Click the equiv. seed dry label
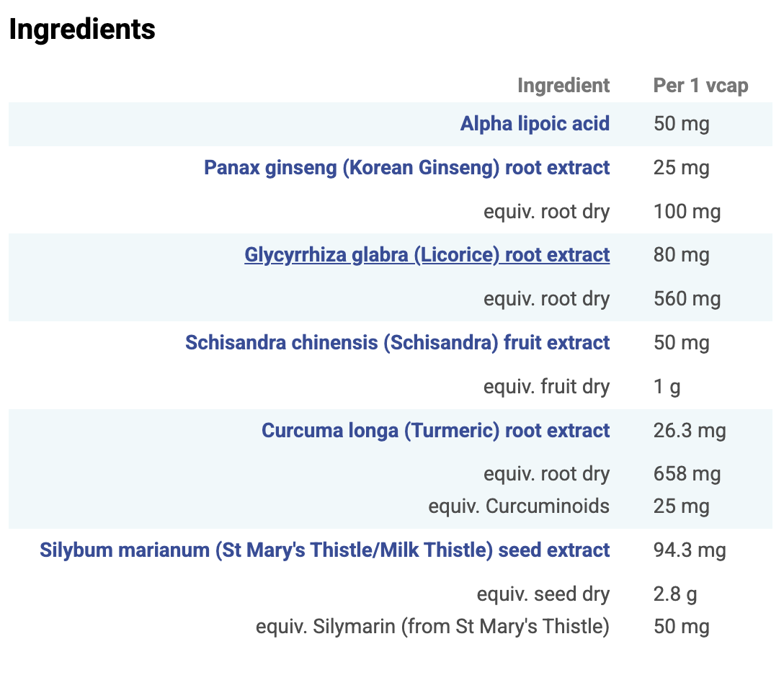The width and height of the screenshot is (784, 693). (x=543, y=594)
